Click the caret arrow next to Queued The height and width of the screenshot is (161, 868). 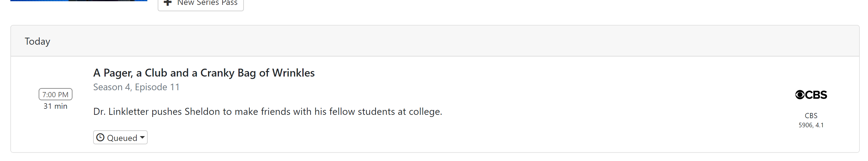coord(142,137)
